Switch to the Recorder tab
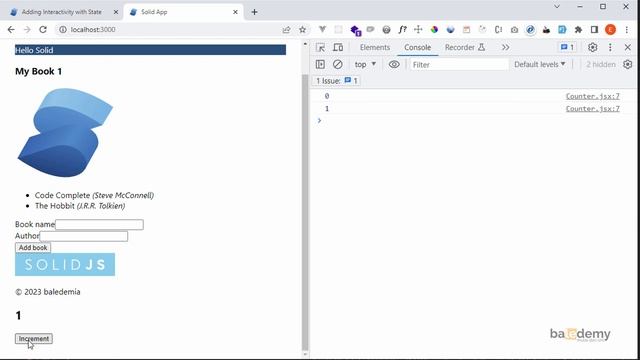The height and width of the screenshot is (360, 640). point(464,47)
